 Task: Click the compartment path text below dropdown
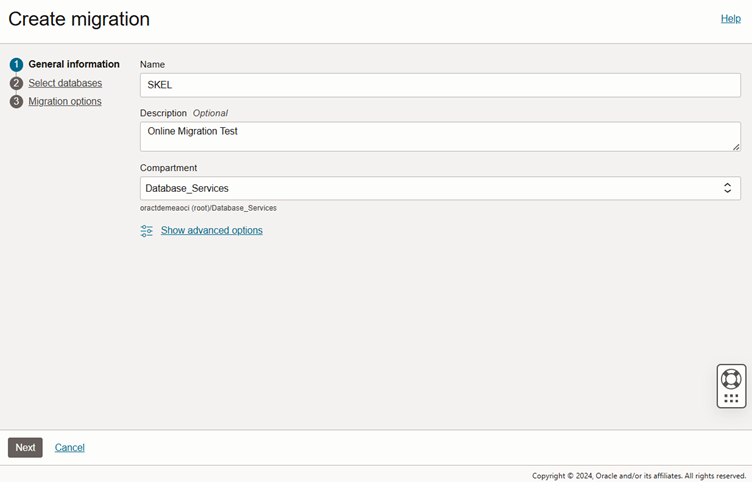(x=208, y=208)
